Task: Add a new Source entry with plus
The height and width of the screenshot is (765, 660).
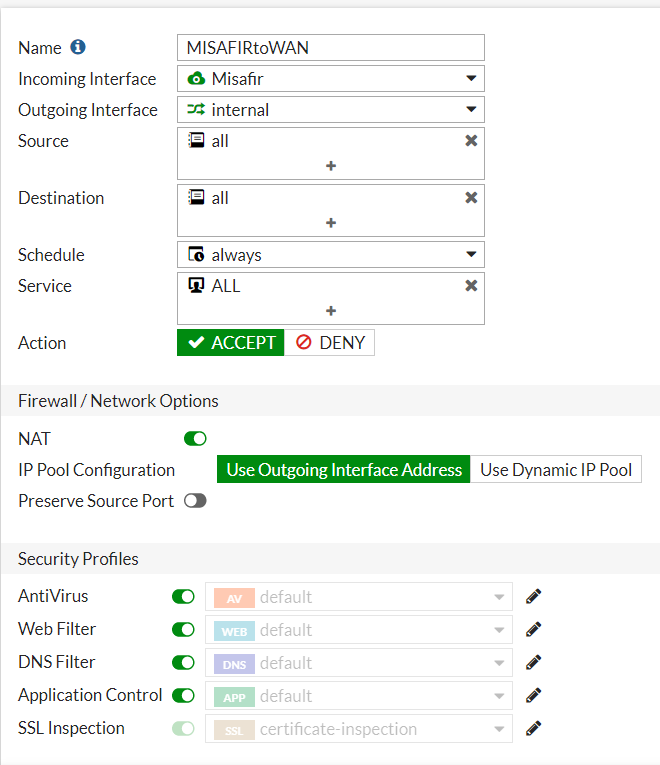Action: coord(331,166)
